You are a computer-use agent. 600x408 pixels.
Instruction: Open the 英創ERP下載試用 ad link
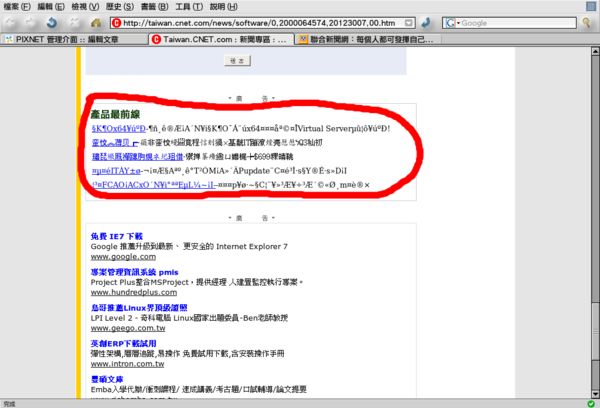(124, 344)
